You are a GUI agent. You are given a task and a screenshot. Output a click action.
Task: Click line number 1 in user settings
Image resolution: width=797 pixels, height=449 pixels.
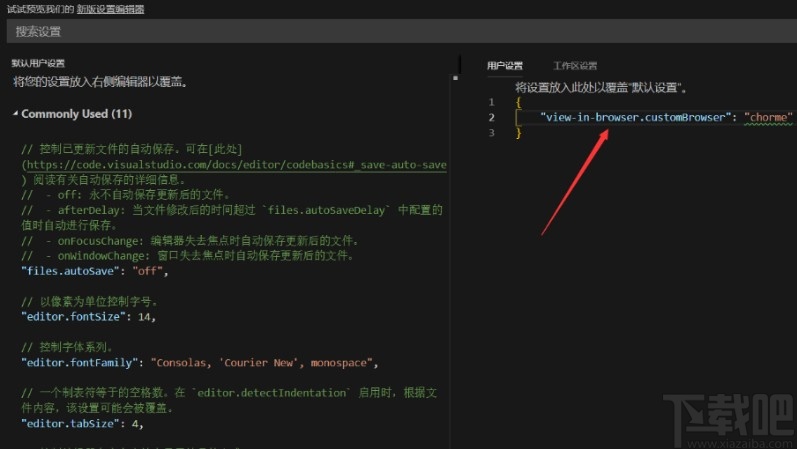[x=491, y=102]
